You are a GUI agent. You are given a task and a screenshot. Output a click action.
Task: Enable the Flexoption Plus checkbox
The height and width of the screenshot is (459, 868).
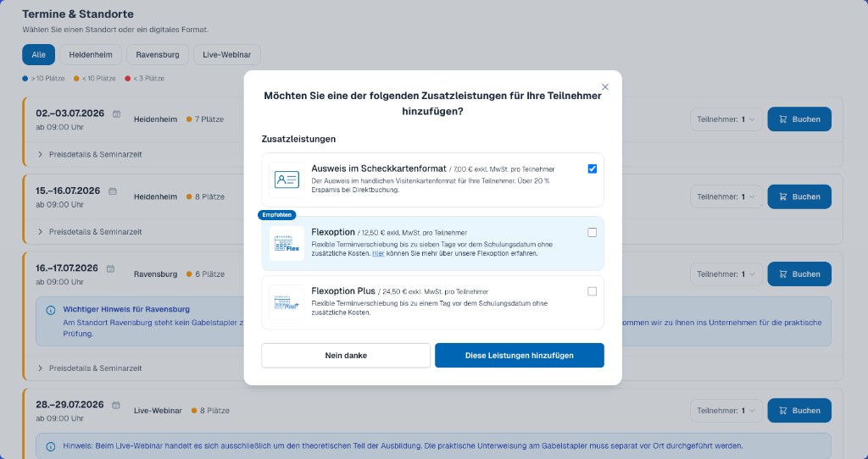point(593,291)
